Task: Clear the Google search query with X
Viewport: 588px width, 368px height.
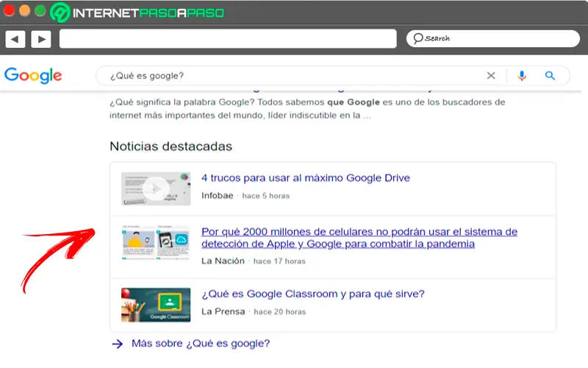Action: [491, 76]
